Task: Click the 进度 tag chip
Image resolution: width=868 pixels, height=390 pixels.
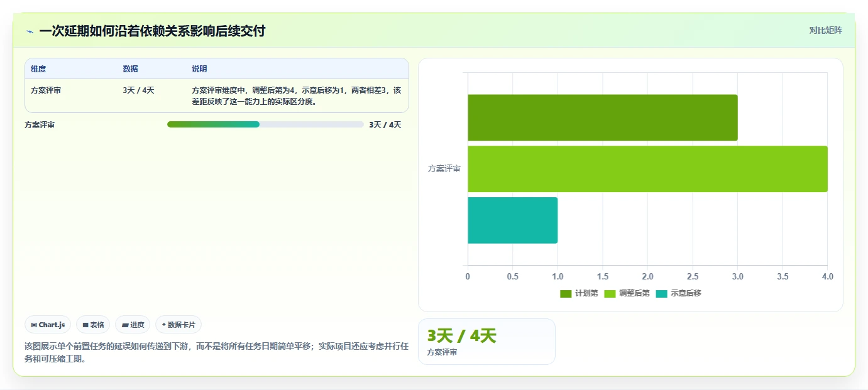Action: pos(133,325)
